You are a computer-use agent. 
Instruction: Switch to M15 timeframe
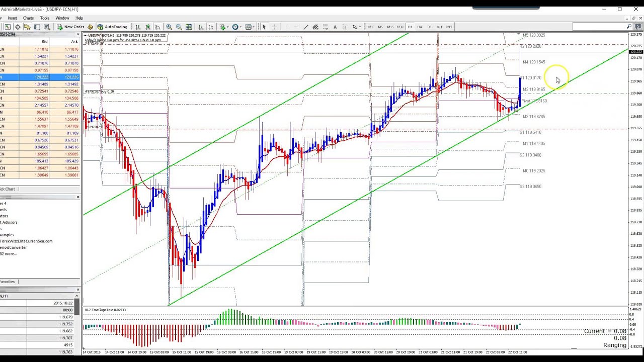click(390, 27)
